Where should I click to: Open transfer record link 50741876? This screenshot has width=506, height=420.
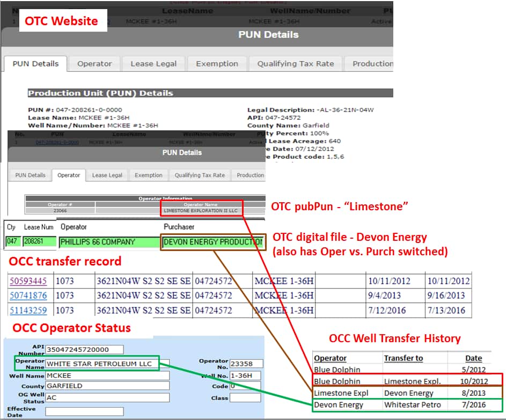point(28,296)
